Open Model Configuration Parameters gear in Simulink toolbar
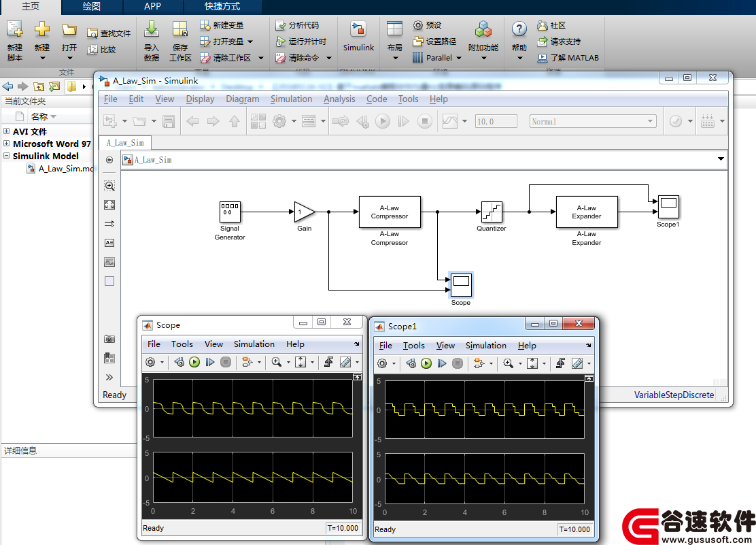Viewport: 756px width, 545px height. coord(279,121)
